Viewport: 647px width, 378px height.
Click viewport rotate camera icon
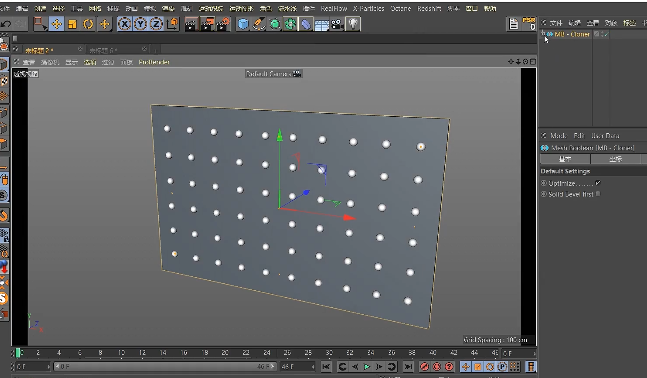point(525,61)
